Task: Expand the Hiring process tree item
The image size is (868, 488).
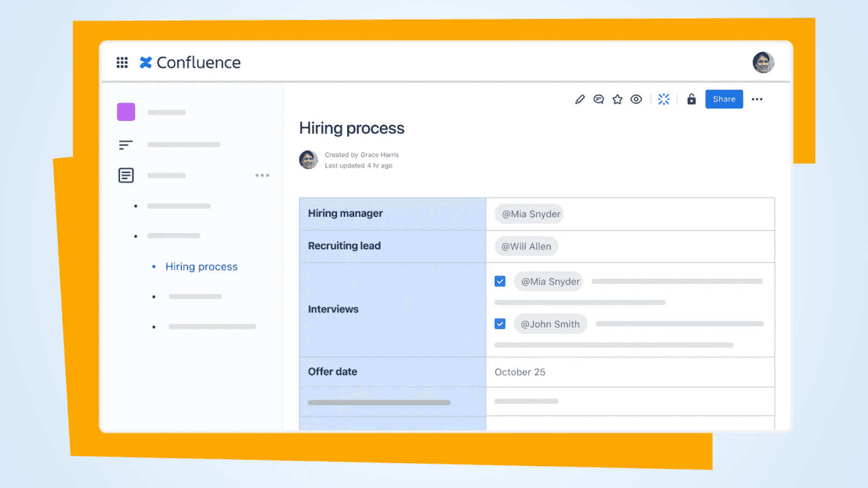Action: pyautogui.click(x=154, y=266)
